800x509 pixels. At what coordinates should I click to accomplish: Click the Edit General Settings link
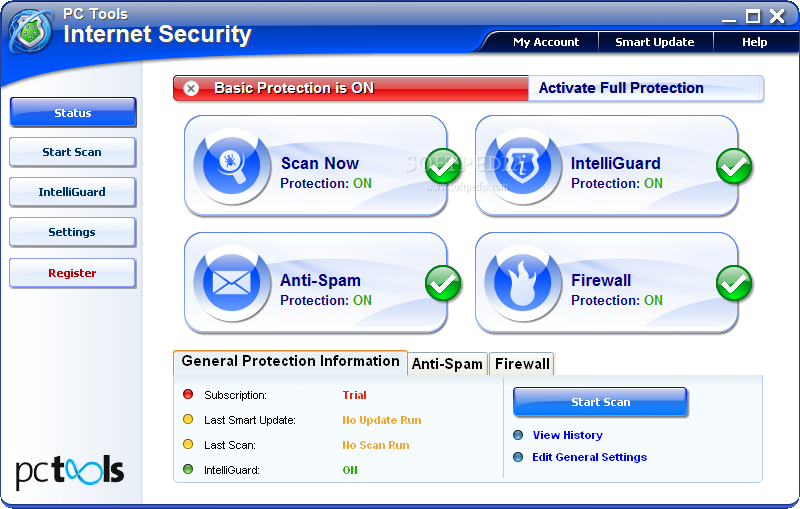(589, 457)
